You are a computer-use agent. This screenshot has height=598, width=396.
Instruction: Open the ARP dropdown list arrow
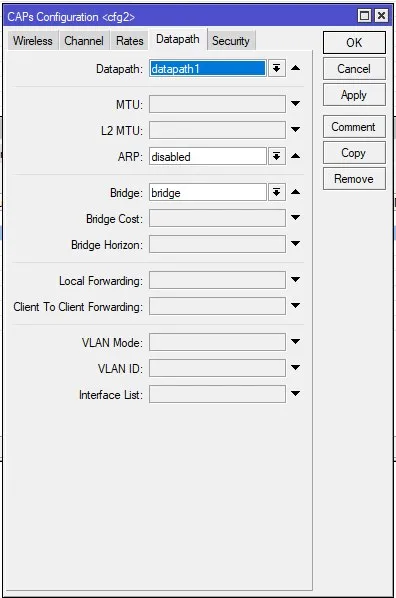pyautogui.click(x=277, y=156)
